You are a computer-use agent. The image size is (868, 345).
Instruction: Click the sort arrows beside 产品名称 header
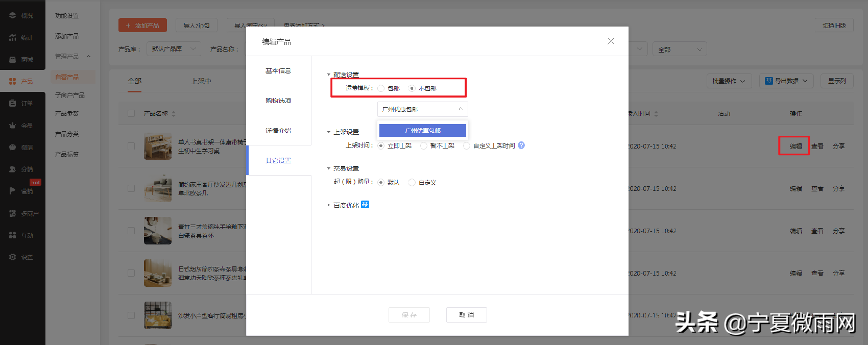174,114
